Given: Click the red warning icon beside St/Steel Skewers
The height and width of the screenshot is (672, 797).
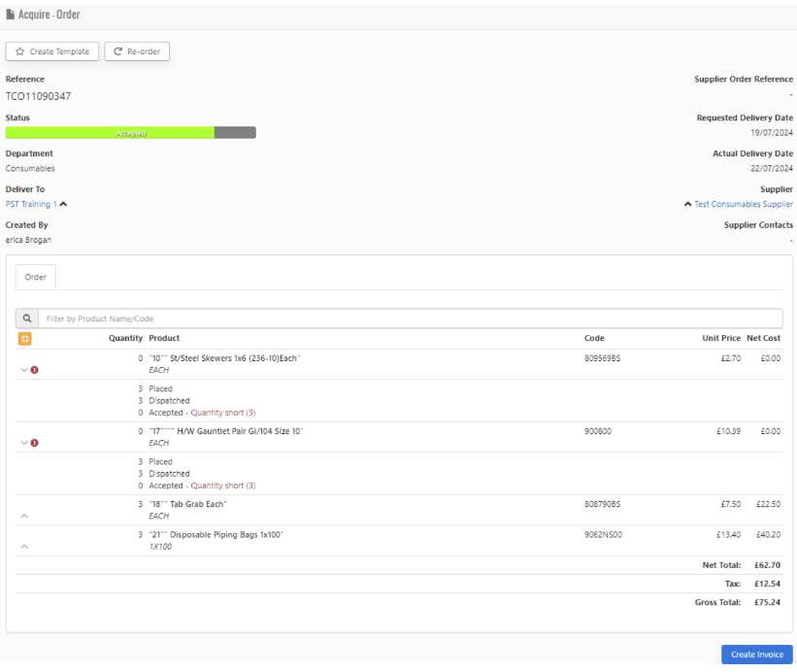Looking at the screenshot, I should point(36,370).
